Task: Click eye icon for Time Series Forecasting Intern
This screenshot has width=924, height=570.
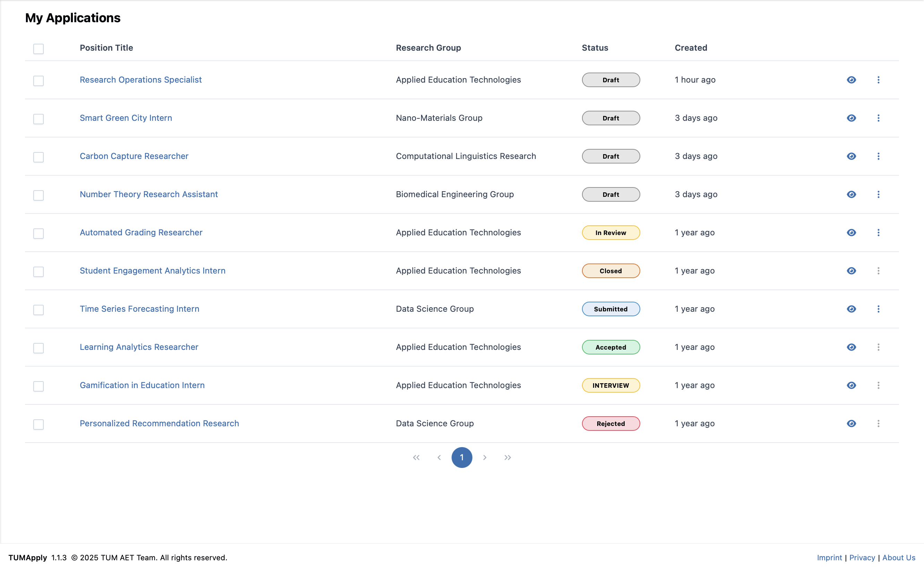Action: click(851, 309)
